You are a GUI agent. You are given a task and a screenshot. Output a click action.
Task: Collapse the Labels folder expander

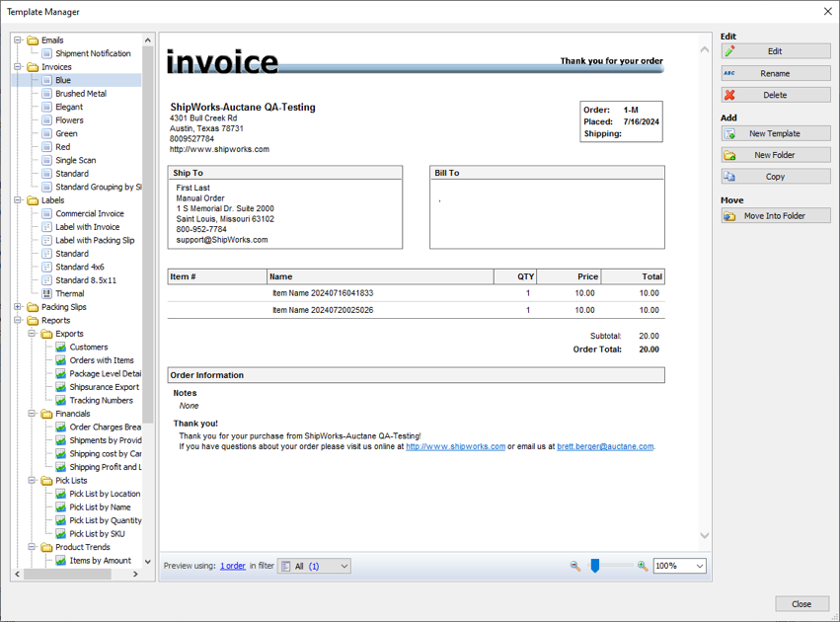click(18, 200)
